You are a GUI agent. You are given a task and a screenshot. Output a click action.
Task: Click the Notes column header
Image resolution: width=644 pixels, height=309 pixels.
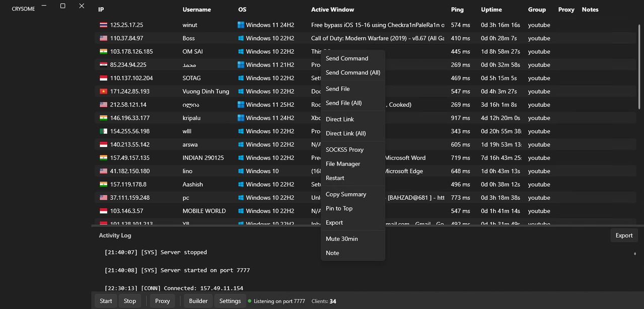point(590,10)
